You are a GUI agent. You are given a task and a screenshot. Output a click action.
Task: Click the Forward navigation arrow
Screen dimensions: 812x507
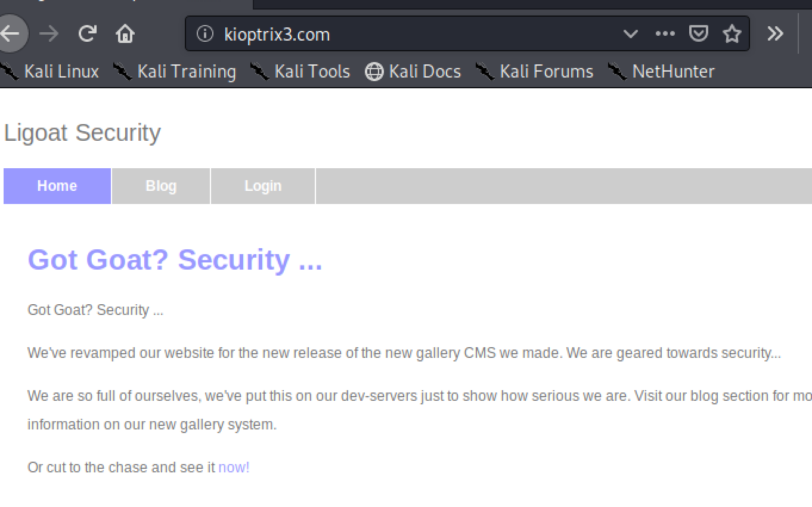49,34
